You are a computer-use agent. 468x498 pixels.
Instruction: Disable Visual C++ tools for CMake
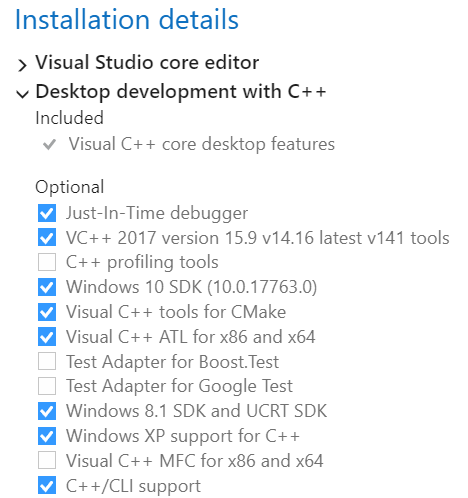47,312
